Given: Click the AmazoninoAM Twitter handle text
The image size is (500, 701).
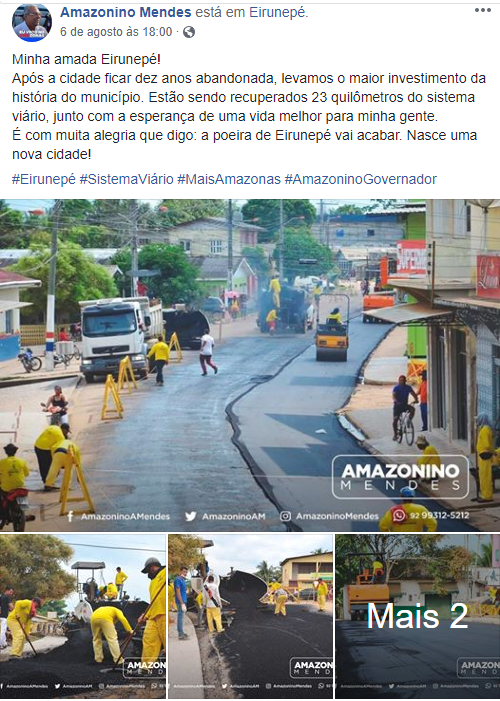Looking at the screenshot, I should pos(233,516).
